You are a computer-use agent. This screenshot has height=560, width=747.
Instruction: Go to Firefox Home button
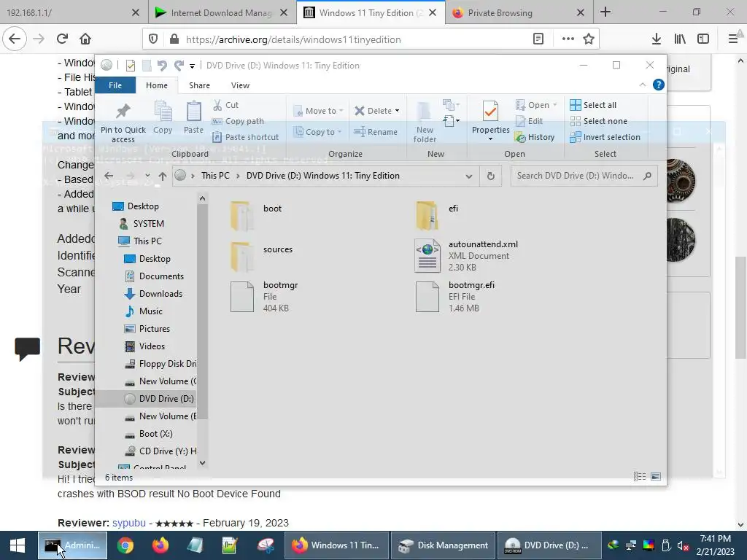coord(85,39)
